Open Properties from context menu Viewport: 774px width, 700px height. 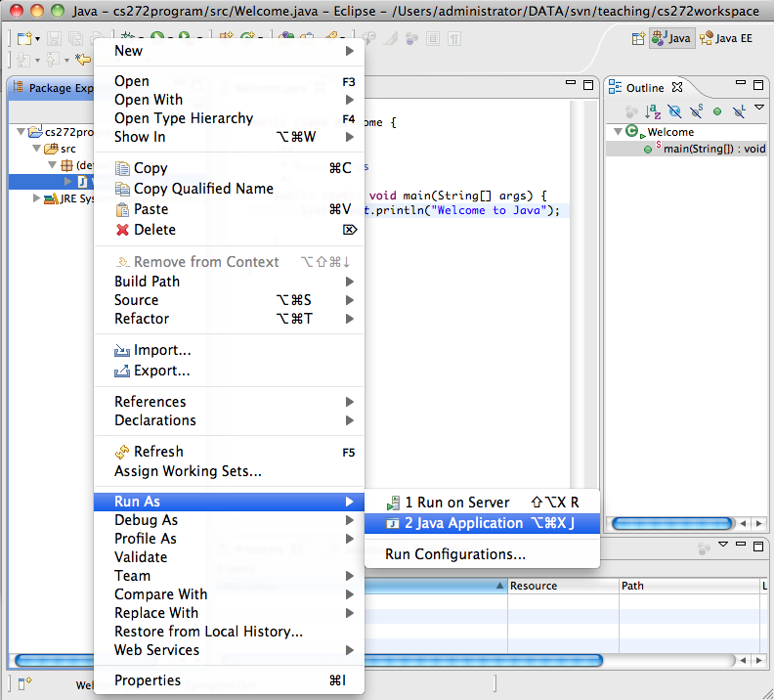[229, 680]
